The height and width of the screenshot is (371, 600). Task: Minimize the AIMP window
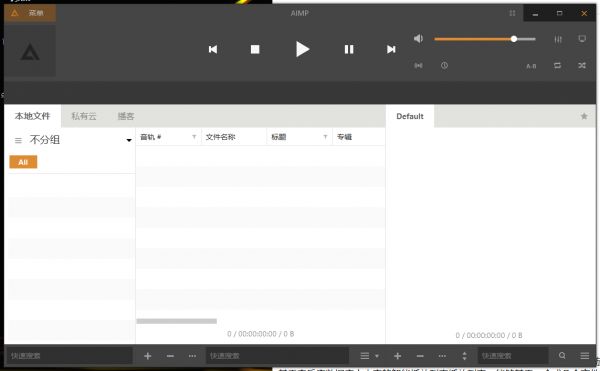[535, 14]
